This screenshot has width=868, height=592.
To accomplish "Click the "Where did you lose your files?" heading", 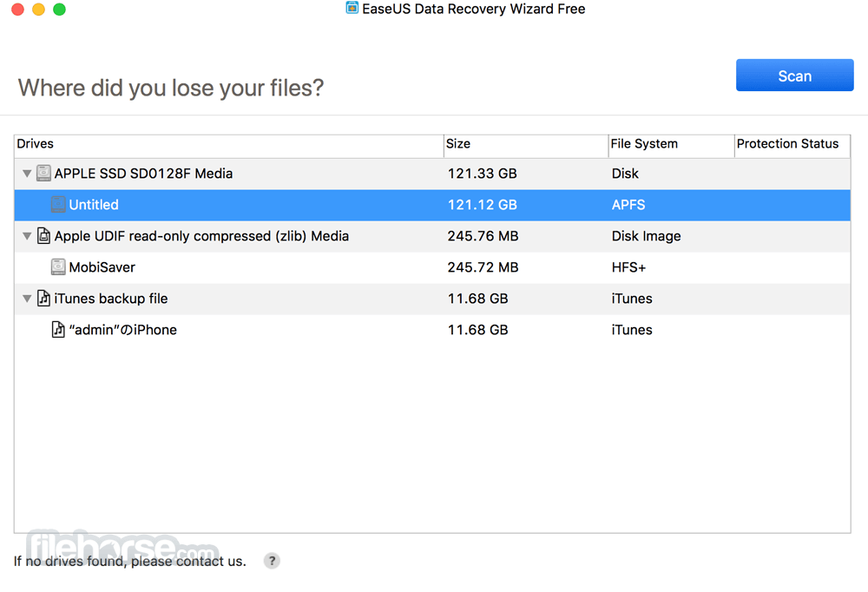I will click(170, 88).
